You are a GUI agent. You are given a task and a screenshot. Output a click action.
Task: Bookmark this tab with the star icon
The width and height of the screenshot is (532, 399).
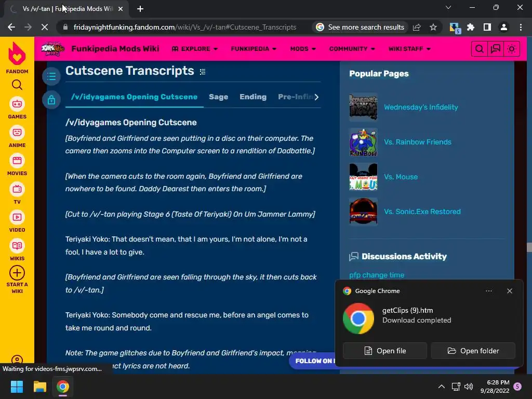click(433, 27)
